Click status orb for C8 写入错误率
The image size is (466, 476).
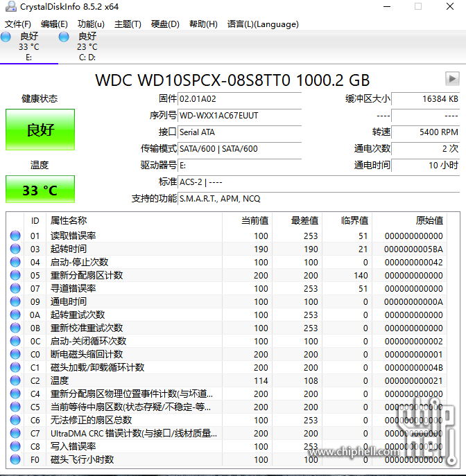pyautogui.click(x=15, y=446)
